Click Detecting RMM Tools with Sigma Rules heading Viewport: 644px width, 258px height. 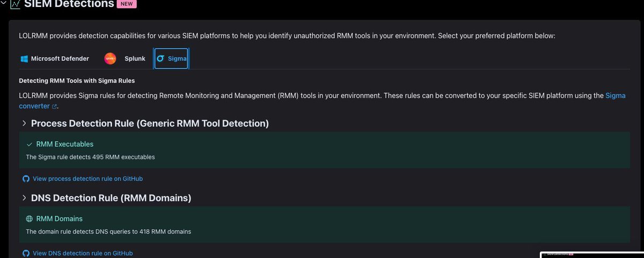point(77,80)
